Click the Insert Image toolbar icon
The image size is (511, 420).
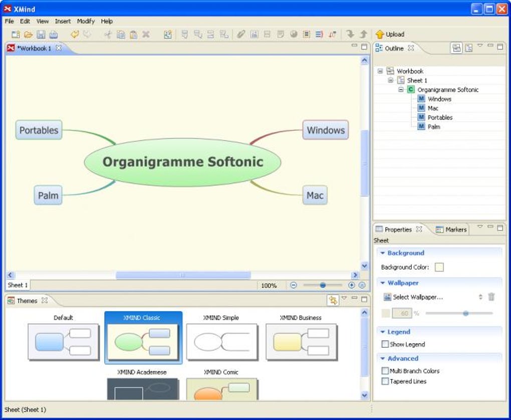coord(254,34)
